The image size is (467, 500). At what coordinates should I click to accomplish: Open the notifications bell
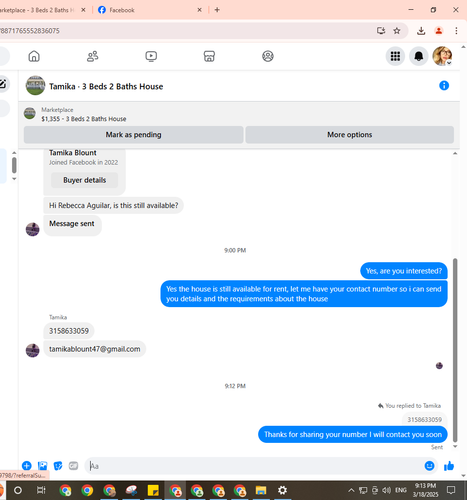pyautogui.click(x=419, y=56)
